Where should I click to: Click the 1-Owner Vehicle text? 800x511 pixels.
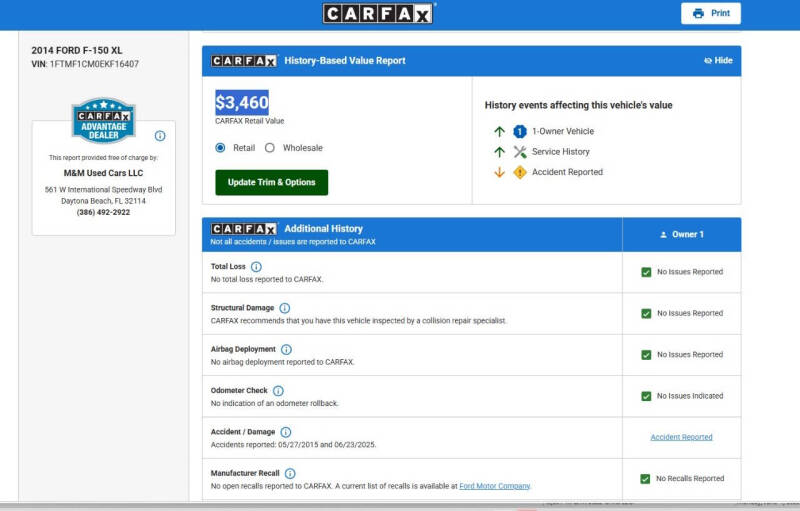tap(563, 131)
